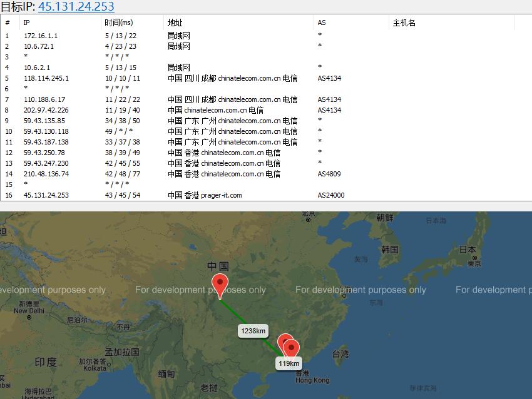
Task: Click AS4809 in hop 14 row
Action: (x=329, y=174)
